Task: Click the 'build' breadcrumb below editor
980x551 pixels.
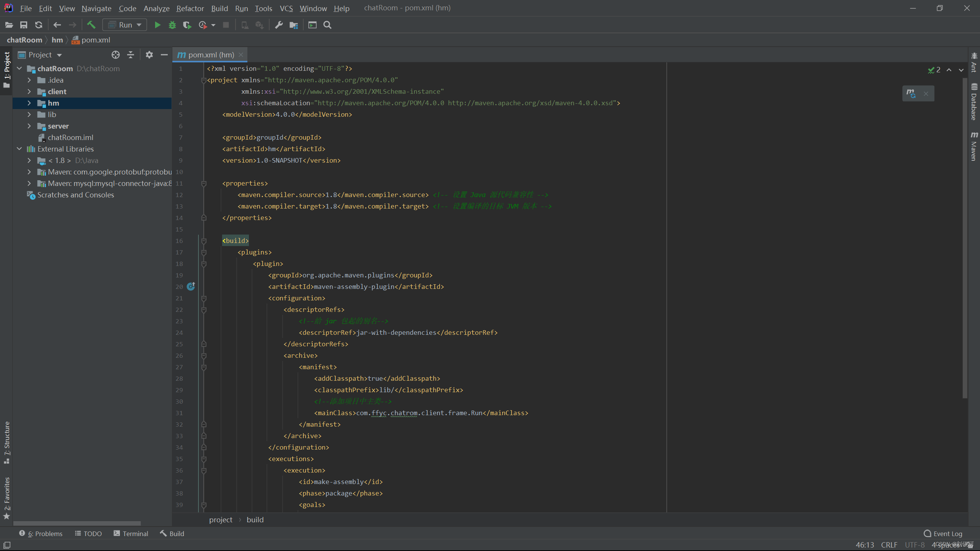Action: (255, 520)
